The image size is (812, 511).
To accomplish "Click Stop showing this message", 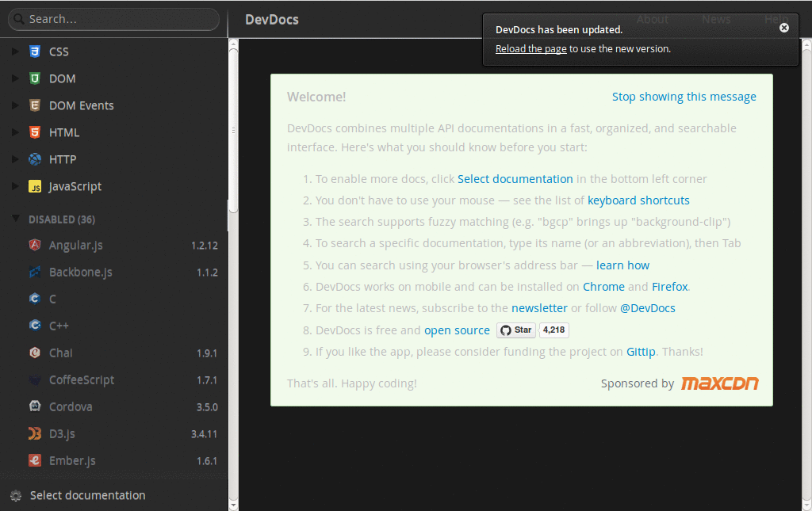I will tap(684, 97).
